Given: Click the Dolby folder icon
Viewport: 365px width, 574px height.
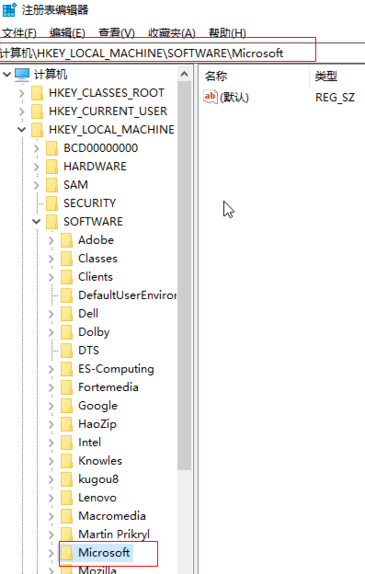Looking at the screenshot, I should pyautogui.click(x=66, y=332).
